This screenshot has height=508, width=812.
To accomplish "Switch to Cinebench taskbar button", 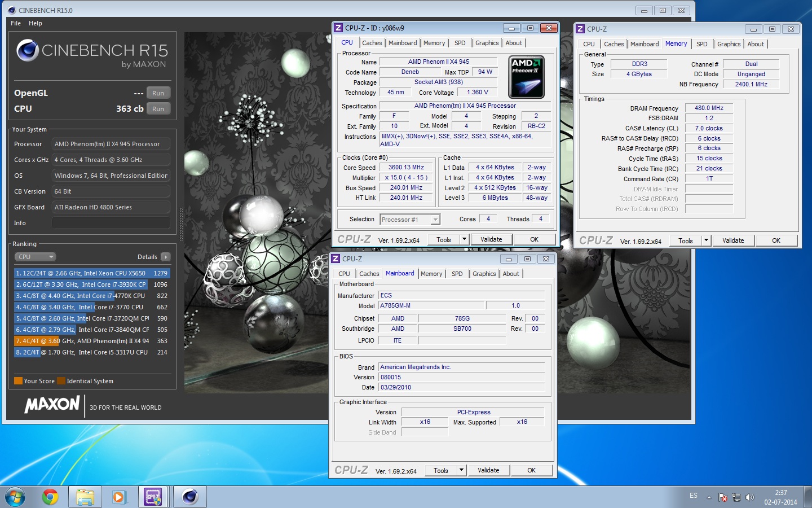I will coord(190,497).
